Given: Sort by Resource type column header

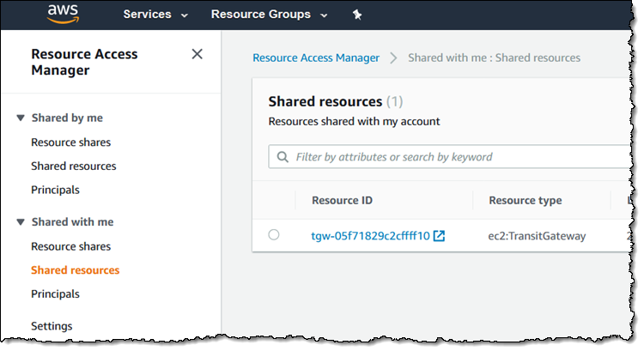Looking at the screenshot, I should (525, 200).
